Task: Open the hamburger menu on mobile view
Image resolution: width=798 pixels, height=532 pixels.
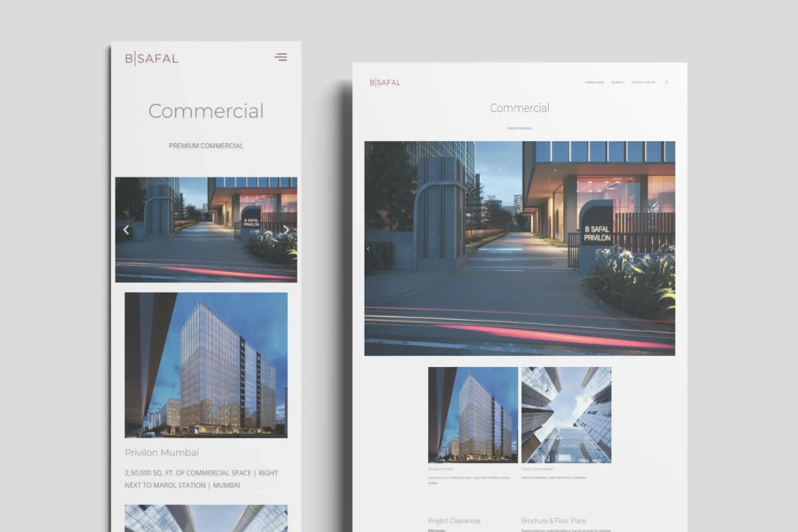Action: tap(281, 57)
